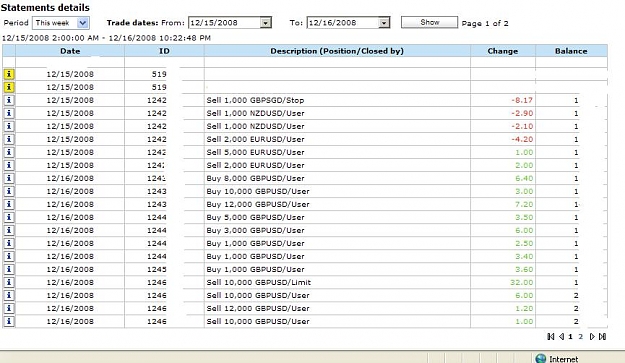Click Sell 5,000 EURUSD/User description
The width and height of the screenshot is (625, 363).
(x=255, y=152)
